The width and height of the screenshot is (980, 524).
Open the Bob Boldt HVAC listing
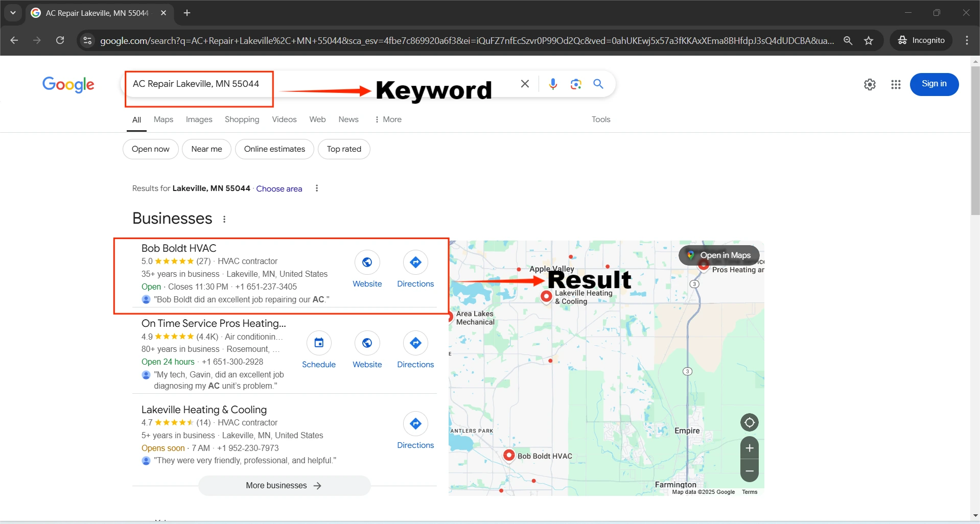[x=179, y=248]
